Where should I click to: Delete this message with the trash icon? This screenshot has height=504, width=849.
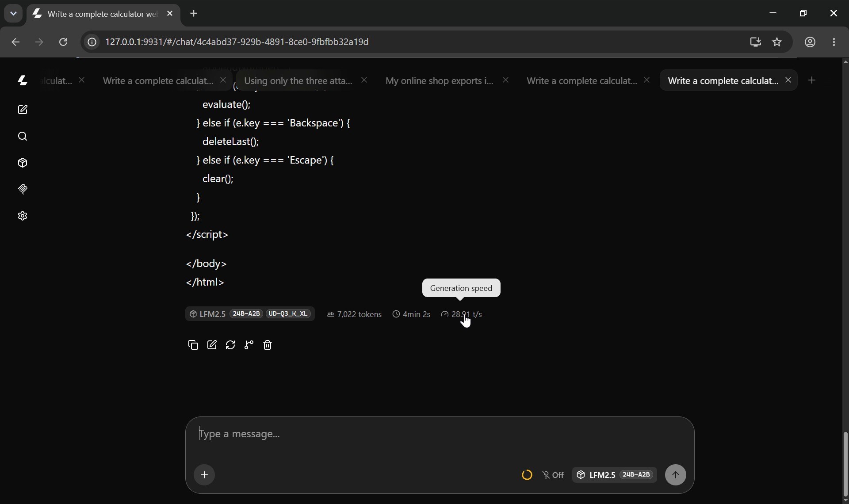[268, 345]
